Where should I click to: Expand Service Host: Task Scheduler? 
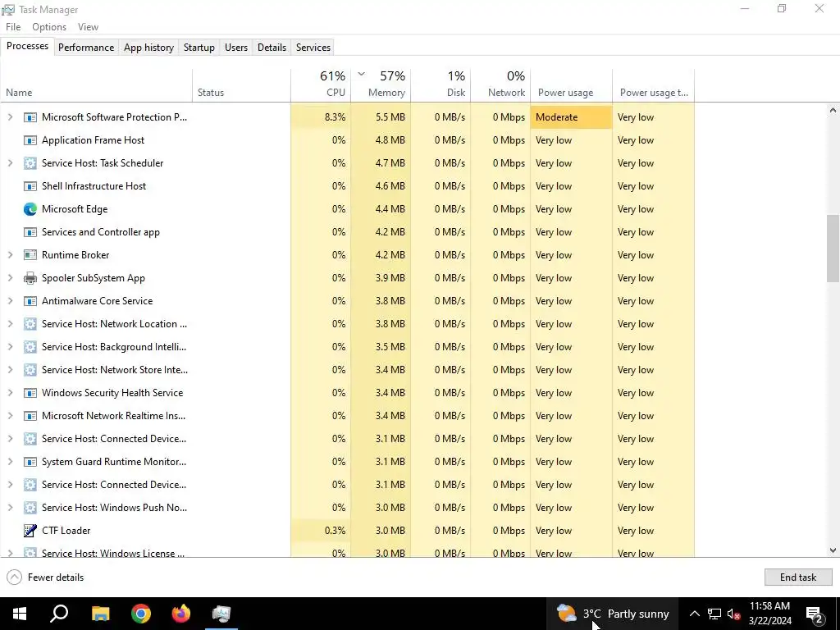10,163
